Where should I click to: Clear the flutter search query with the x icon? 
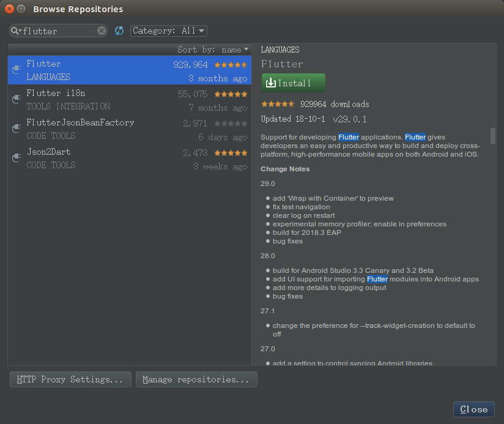(x=101, y=30)
